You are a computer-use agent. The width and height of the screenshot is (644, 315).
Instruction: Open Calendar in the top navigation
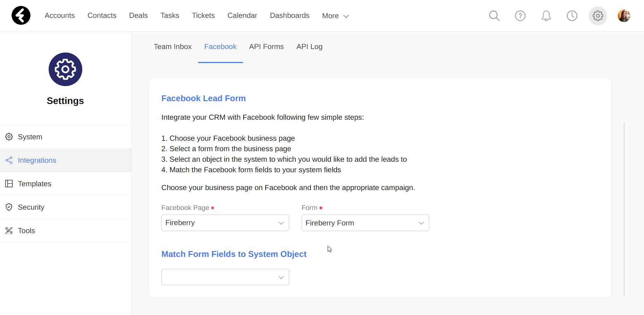(242, 15)
